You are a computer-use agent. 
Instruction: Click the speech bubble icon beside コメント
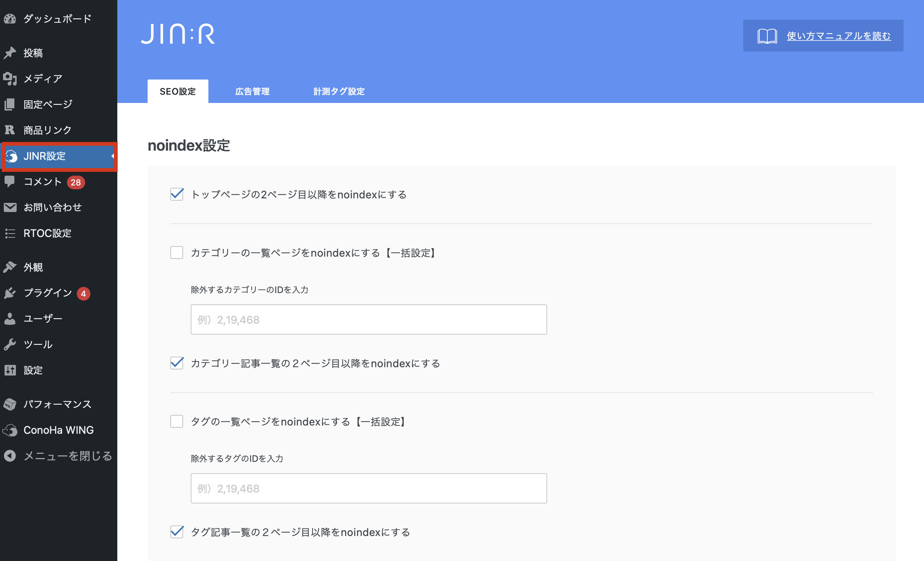(x=10, y=182)
